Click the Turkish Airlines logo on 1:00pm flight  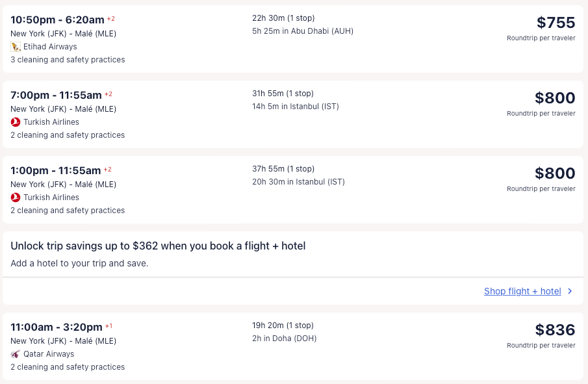[x=16, y=198]
